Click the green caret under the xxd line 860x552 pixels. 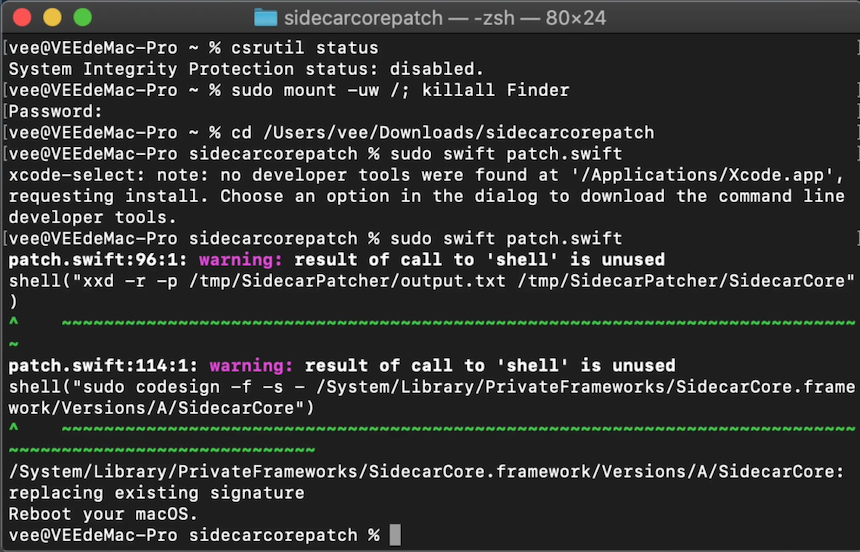(x=14, y=322)
